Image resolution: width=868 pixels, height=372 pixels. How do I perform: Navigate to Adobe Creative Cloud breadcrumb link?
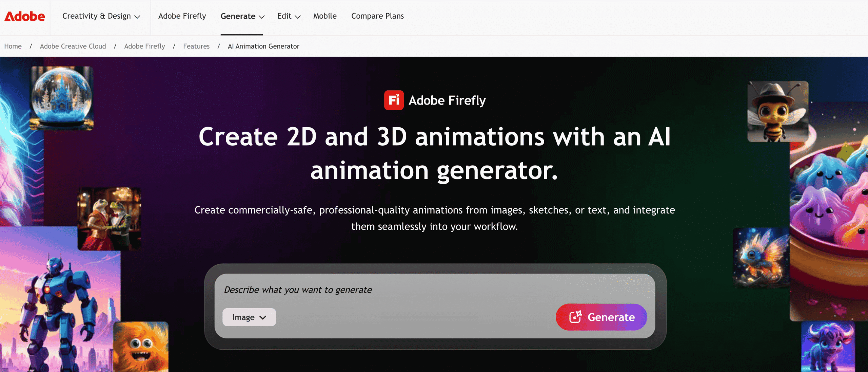(x=73, y=46)
